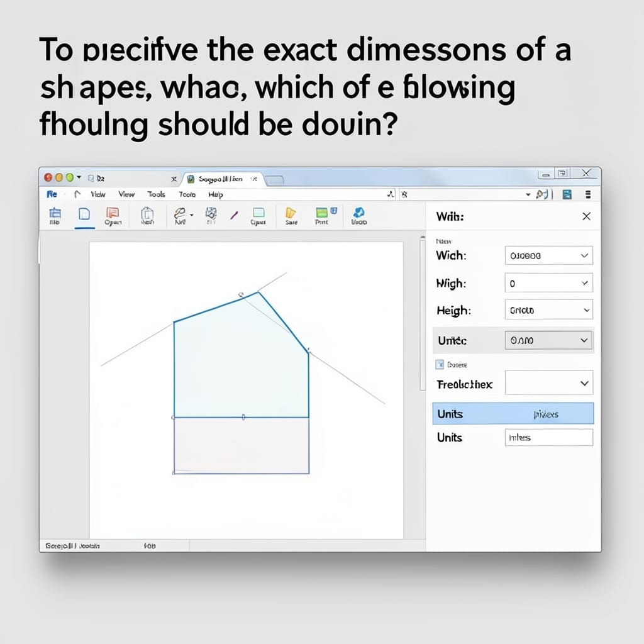
Task: Open the small arrow left of speaker icon
Action: pos(528,195)
